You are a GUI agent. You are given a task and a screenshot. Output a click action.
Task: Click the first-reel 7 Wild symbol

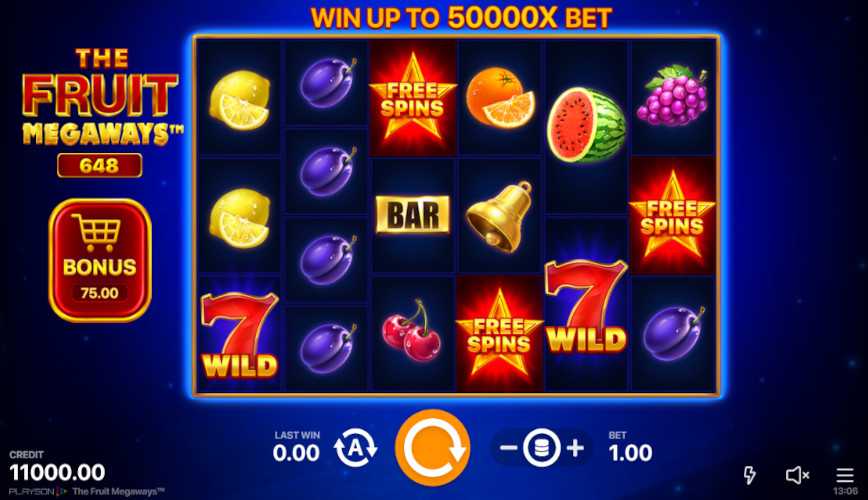239,336
